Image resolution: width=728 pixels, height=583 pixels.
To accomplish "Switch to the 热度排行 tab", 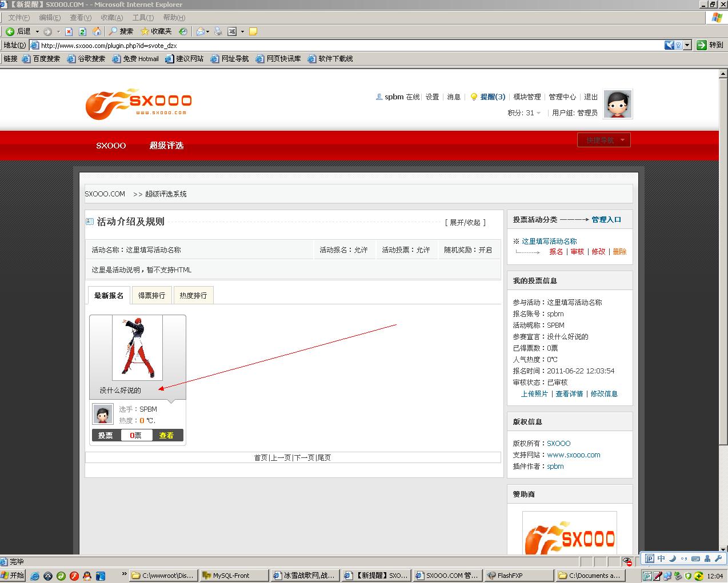I will tap(193, 295).
